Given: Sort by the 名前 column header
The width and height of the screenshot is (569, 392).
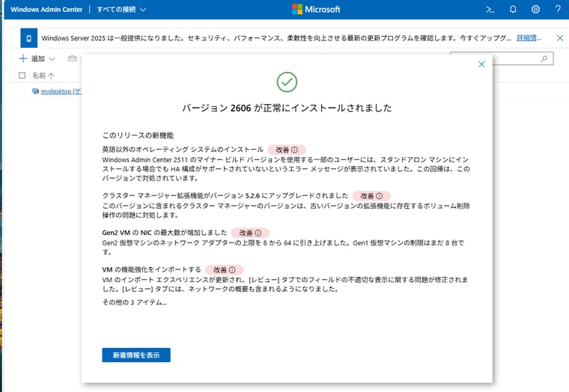Looking at the screenshot, I should click(43, 76).
